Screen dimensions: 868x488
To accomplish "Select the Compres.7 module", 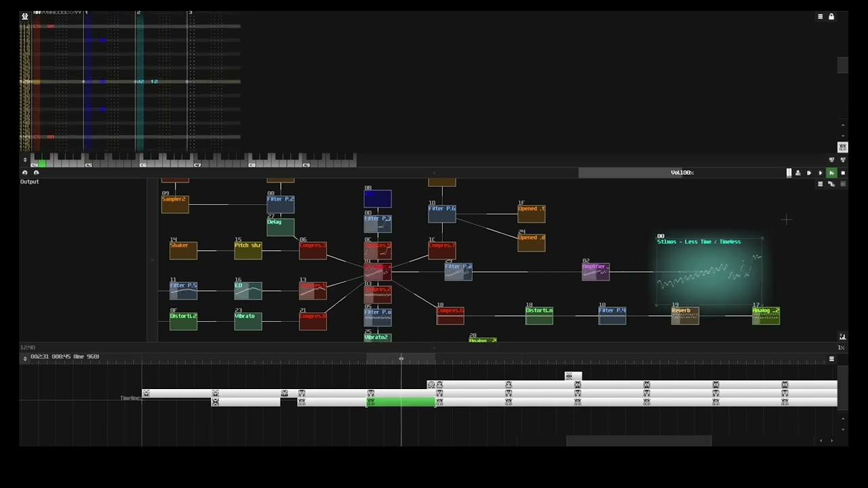I will [442, 251].
